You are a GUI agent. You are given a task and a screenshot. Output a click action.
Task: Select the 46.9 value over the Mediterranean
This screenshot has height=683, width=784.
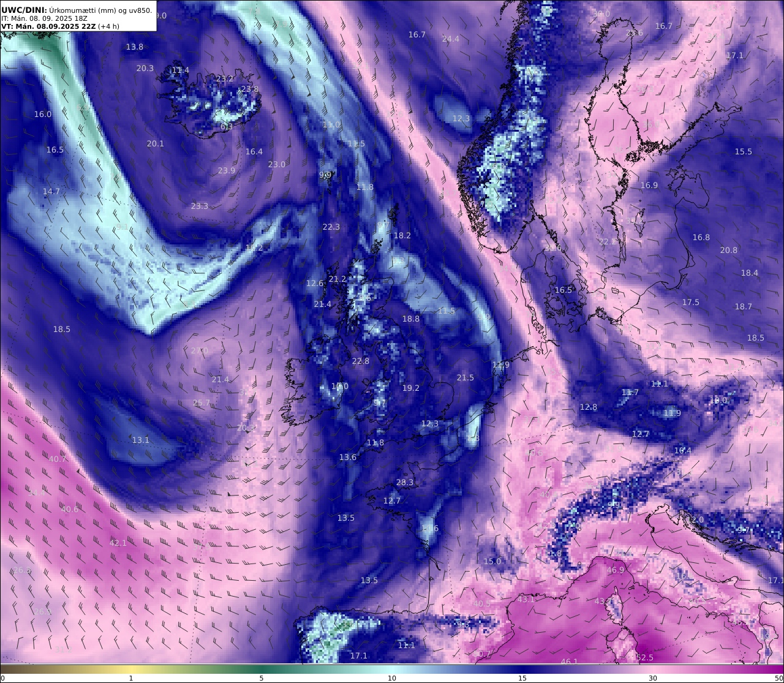click(x=616, y=570)
